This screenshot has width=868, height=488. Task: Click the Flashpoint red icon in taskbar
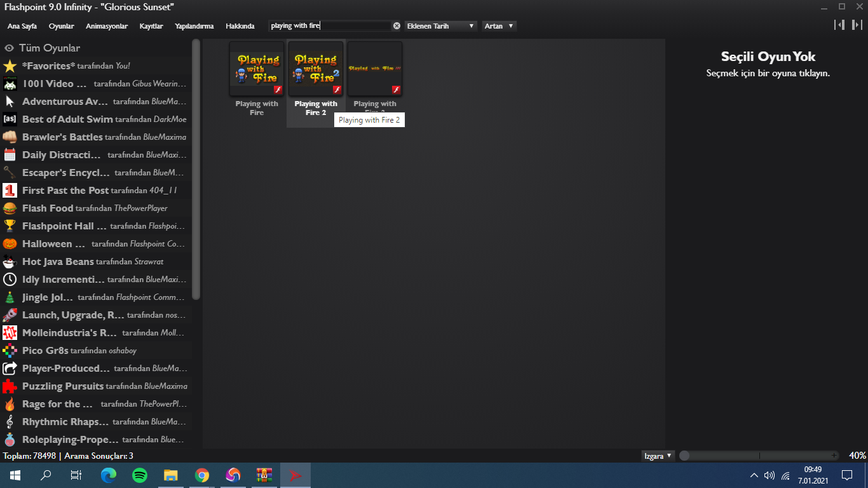[295, 475]
